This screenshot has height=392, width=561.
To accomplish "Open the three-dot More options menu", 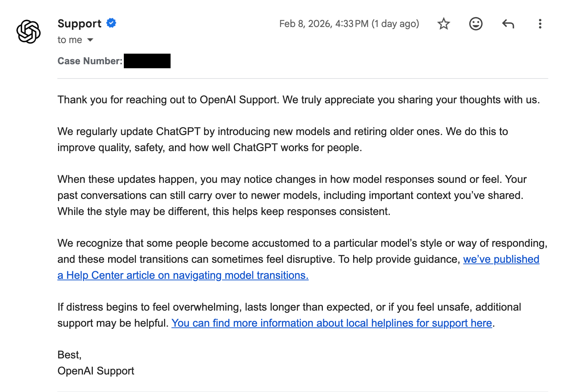I will click(x=540, y=24).
